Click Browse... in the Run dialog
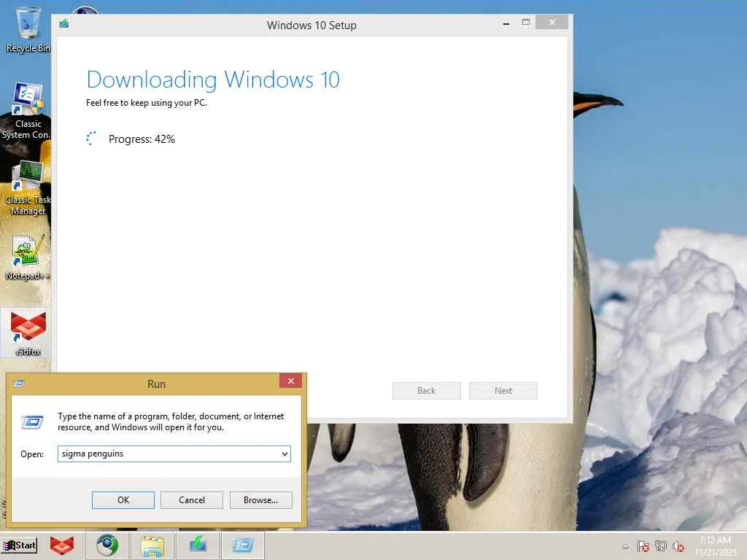 click(260, 500)
